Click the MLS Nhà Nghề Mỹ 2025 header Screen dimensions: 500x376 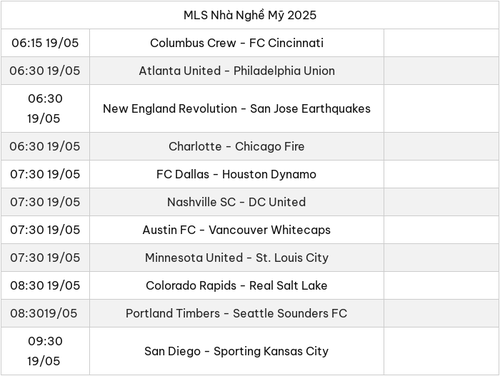pyautogui.click(x=250, y=15)
